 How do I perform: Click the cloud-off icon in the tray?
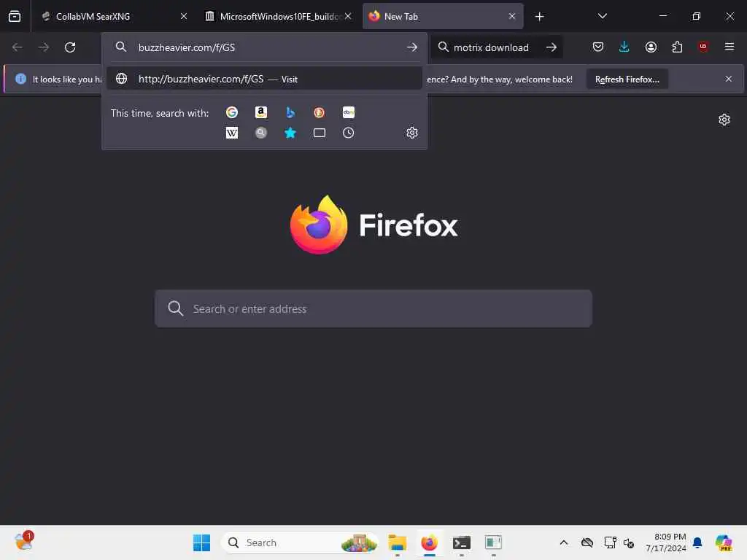pos(587,542)
